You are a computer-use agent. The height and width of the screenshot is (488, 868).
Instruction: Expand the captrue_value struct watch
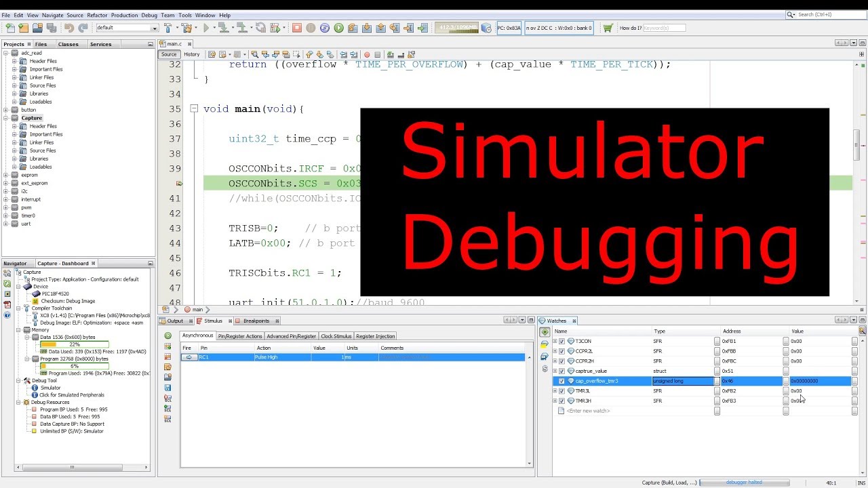tap(555, 371)
